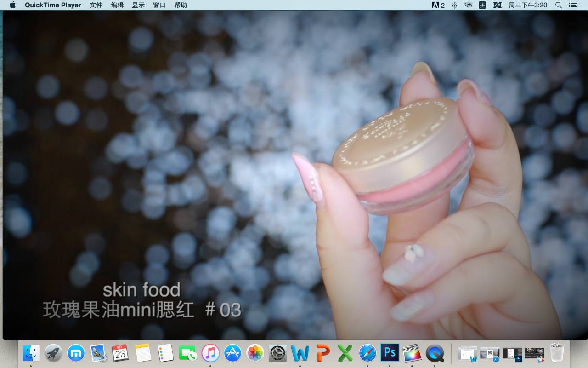Open the Maxthon browser Dock icon
Image resolution: width=588 pixels, height=368 pixels.
(76, 353)
